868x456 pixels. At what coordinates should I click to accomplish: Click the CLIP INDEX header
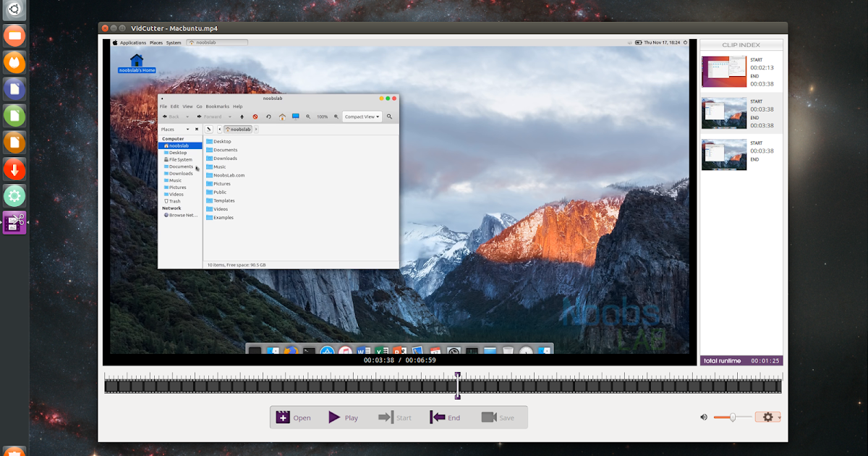point(741,45)
